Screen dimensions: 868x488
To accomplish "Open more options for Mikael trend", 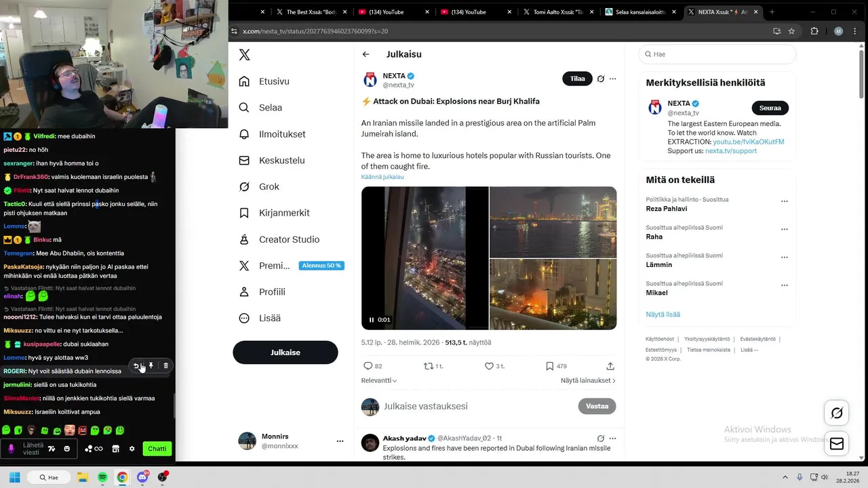I will [x=785, y=285].
